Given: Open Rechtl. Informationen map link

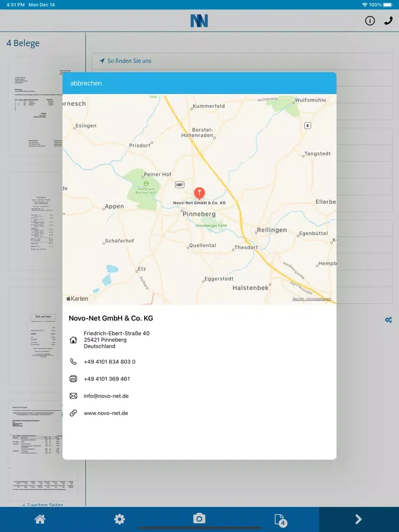Looking at the screenshot, I should (311, 299).
